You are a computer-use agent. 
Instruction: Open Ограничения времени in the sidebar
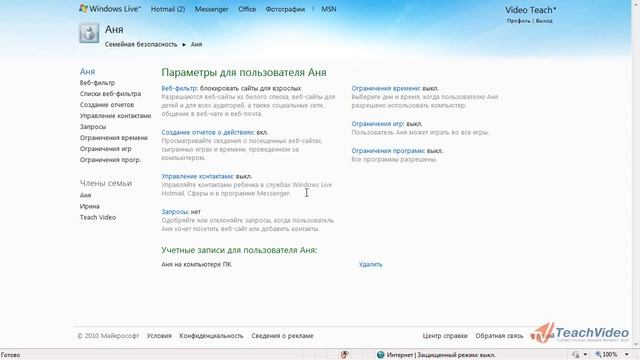click(113, 138)
